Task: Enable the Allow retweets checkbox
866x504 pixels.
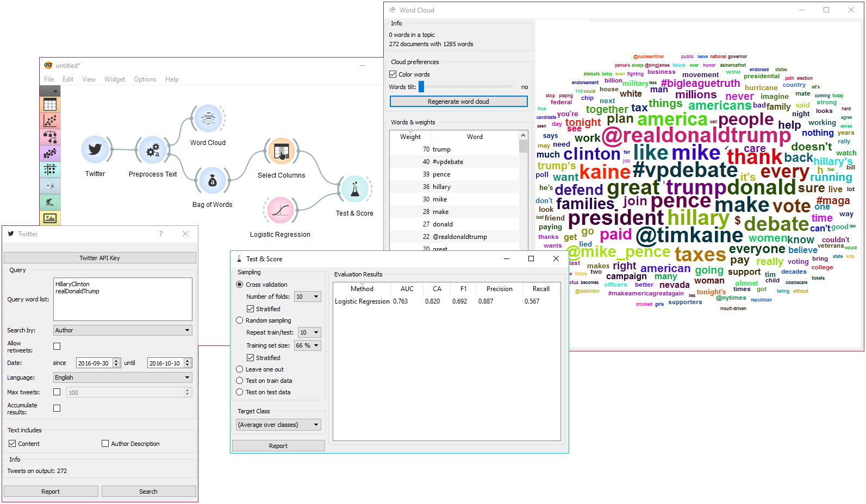Action: click(x=57, y=346)
